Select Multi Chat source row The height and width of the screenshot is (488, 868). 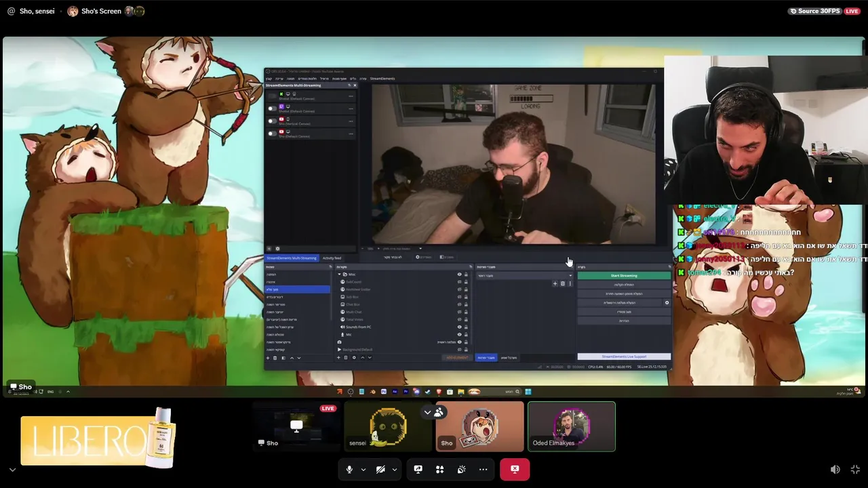401,312
